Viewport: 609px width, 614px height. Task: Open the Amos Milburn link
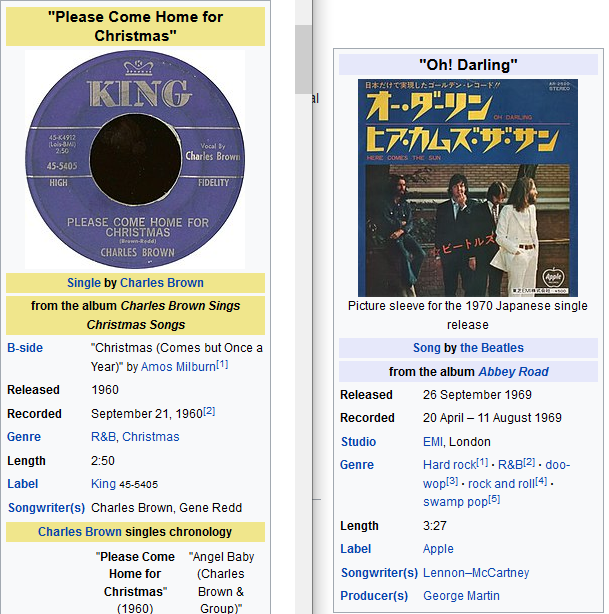(x=178, y=367)
